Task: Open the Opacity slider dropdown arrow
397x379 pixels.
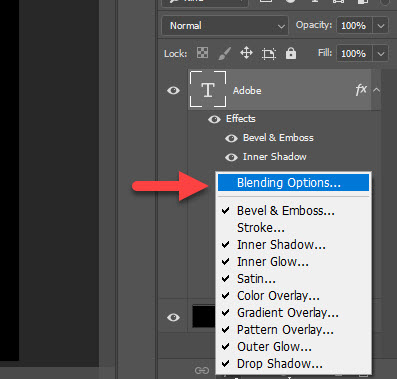Action: pos(381,26)
